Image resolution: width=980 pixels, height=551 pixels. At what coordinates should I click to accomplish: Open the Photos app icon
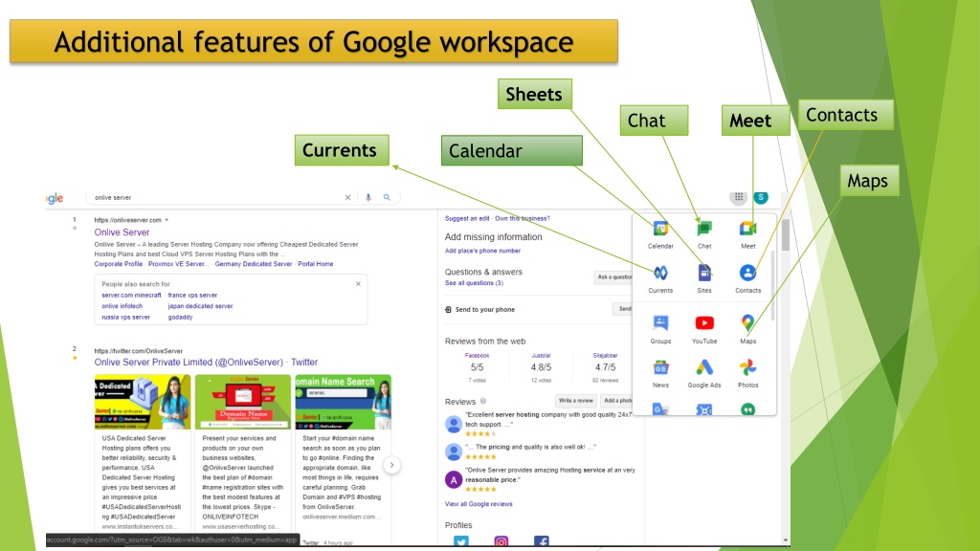748,367
